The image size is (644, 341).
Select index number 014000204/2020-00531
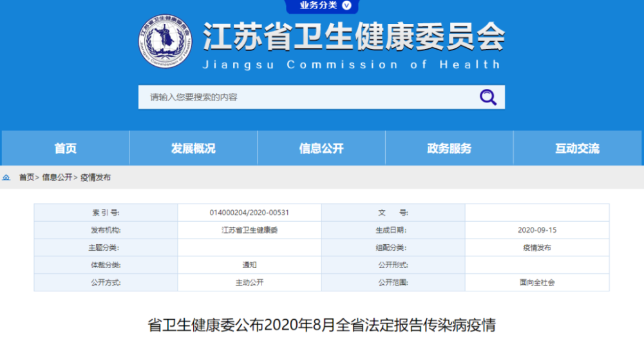click(249, 213)
